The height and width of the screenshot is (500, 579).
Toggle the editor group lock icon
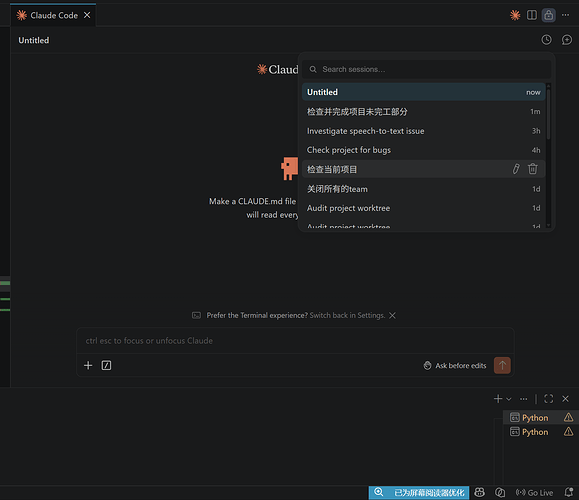(x=549, y=15)
